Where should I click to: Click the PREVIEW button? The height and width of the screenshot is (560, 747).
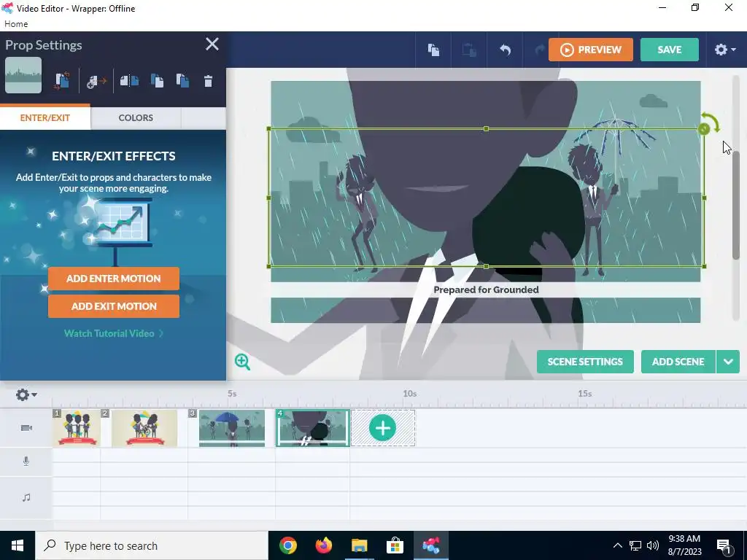[x=591, y=50]
